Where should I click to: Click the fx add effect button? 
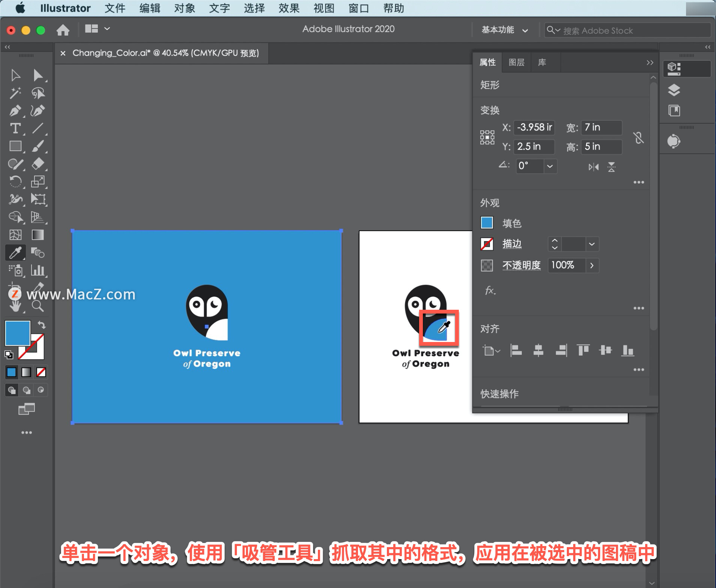(x=490, y=290)
